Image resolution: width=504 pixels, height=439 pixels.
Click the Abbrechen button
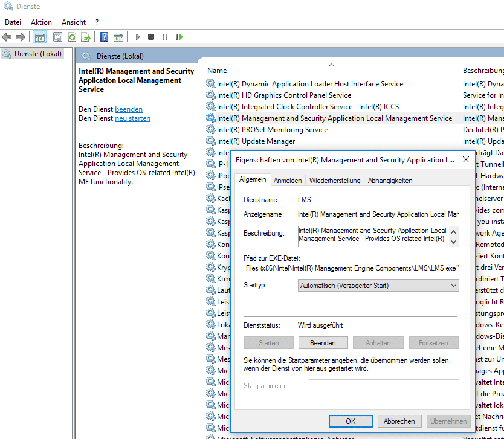click(399, 421)
